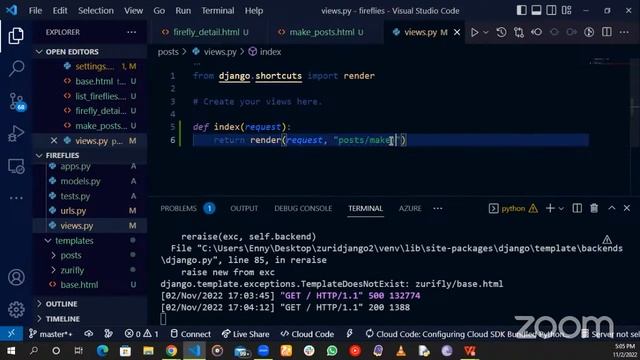Image resolution: width=640 pixels, height=360 pixels.
Task: Toggle primary side bar layout button
Action: pos(521,11)
